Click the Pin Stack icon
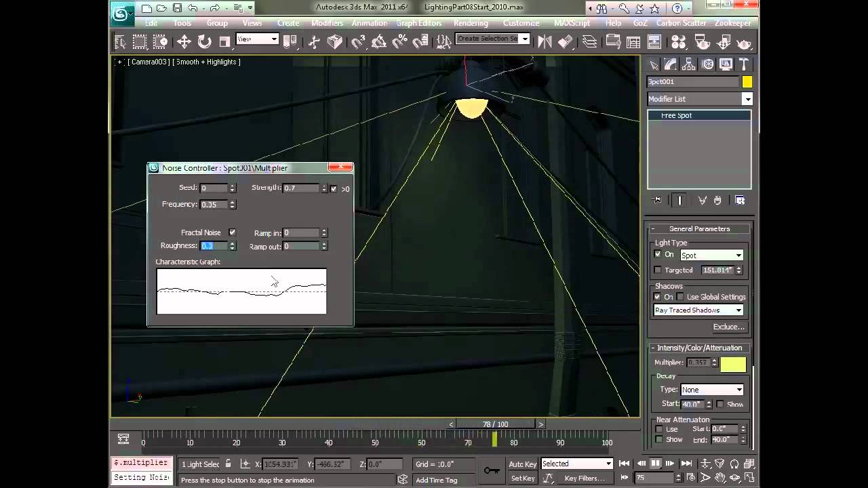Screen dimensions: 868x488 click(656, 200)
